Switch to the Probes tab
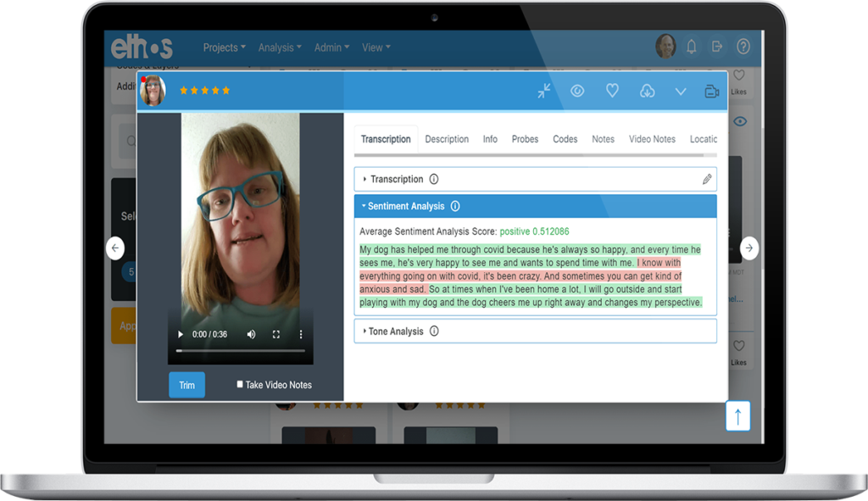 (x=525, y=139)
